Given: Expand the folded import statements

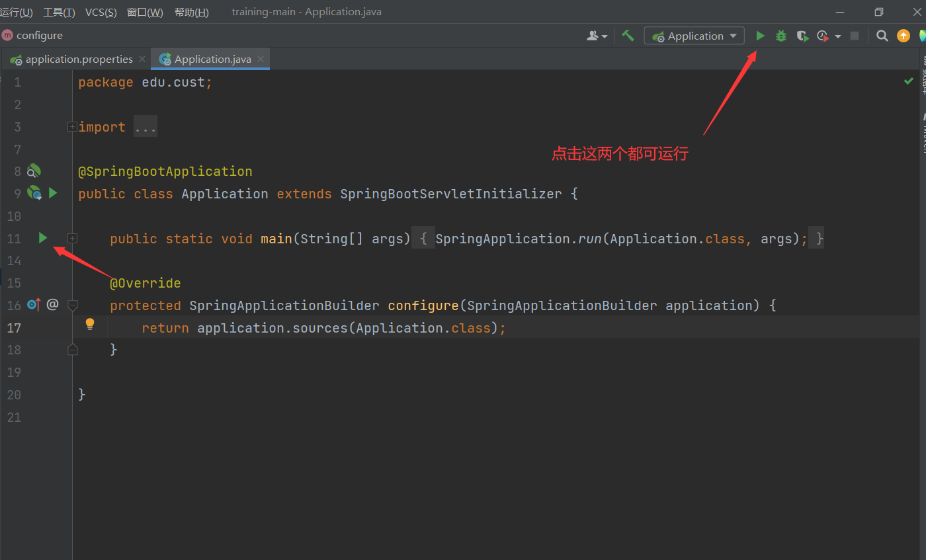Looking at the screenshot, I should pos(72,127).
